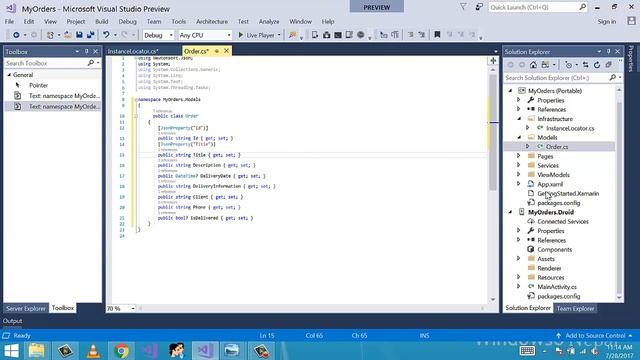Click the Undo arrow in the toolbar
The height and width of the screenshot is (360, 640).
pyautogui.click(x=106, y=35)
